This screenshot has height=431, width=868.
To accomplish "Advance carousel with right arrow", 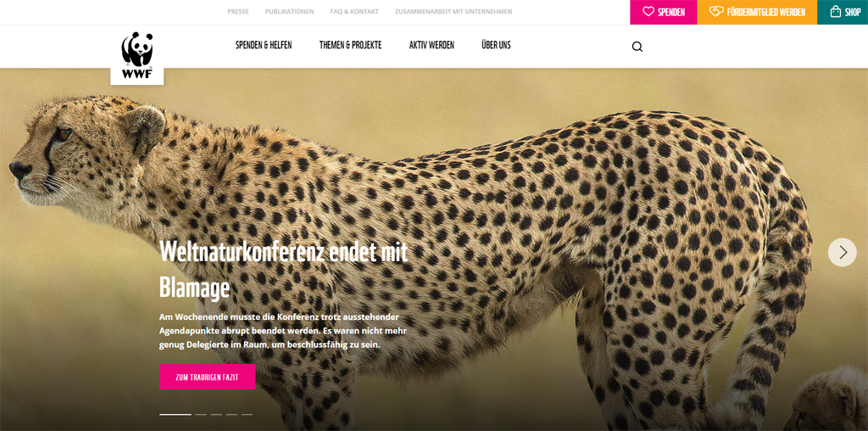I will pyautogui.click(x=842, y=253).
